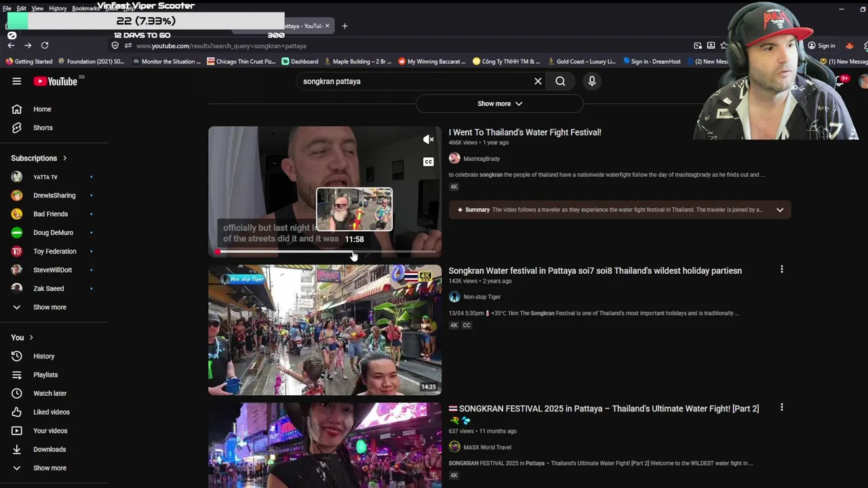The image size is (868, 488).
Task: Click the browser address bar URL
Action: click(x=221, y=46)
